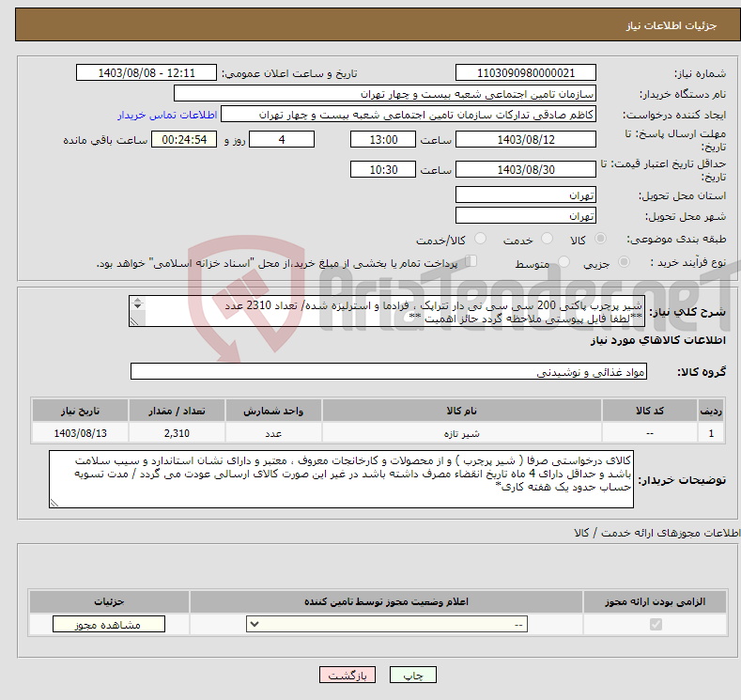Click the resize handle of buyer notes textarea
The width and height of the screenshot is (741, 700).
(54, 503)
